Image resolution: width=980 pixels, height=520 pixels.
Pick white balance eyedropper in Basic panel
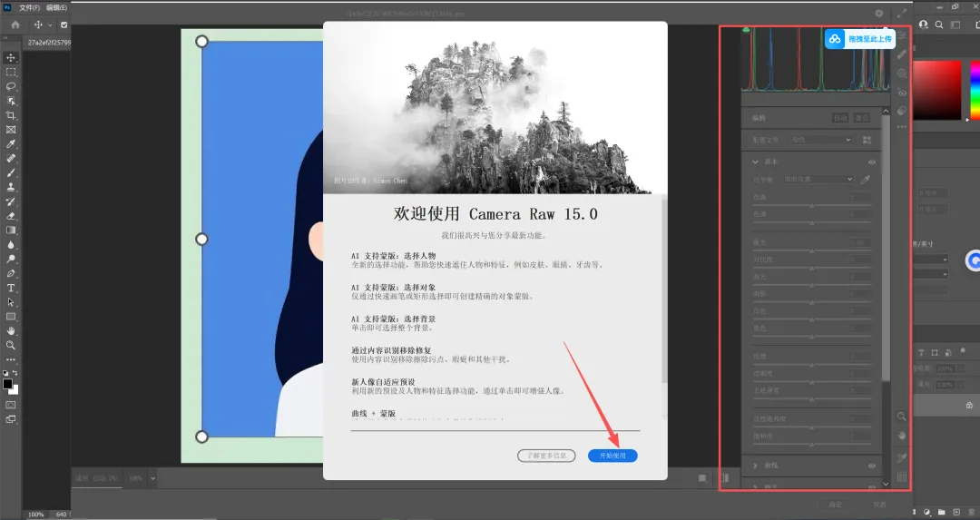coord(866,180)
